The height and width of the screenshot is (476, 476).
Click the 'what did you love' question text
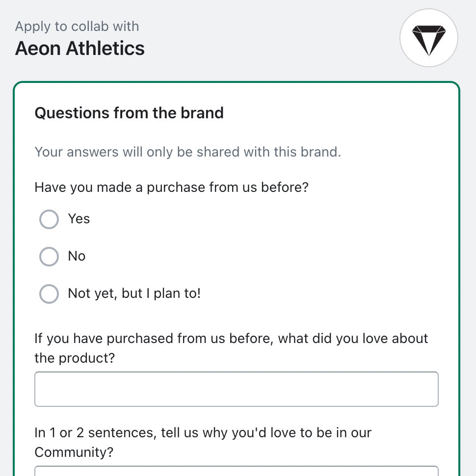tap(231, 348)
